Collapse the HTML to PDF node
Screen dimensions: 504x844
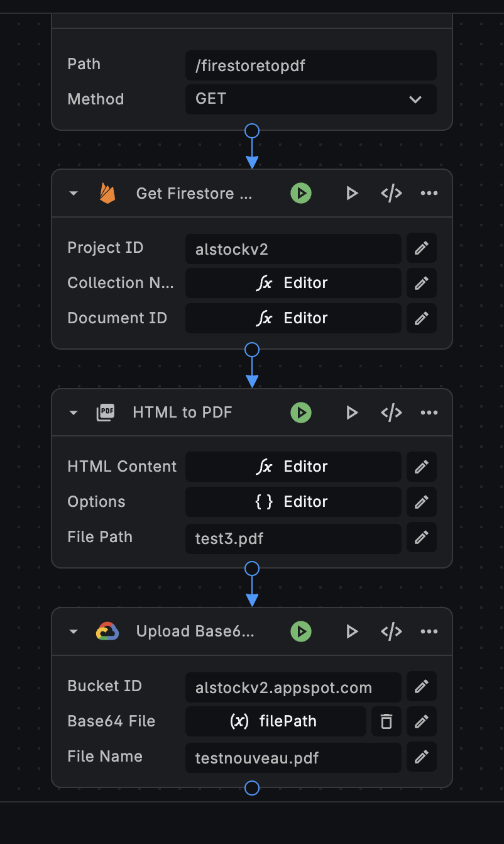point(73,413)
